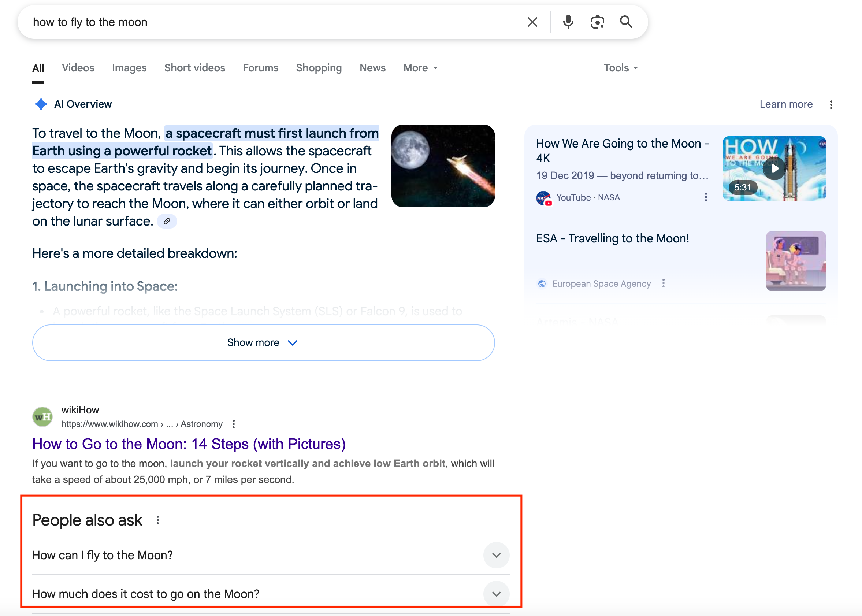Viewport: 862px width, 616px height.
Task: Switch to the Images tab
Action: [129, 68]
